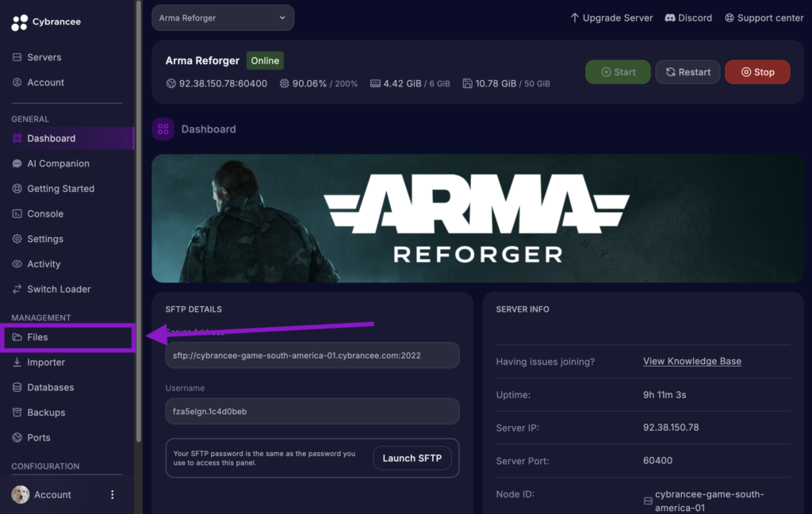Stop the server
Image resolution: width=812 pixels, height=514 pixels.
757,72
